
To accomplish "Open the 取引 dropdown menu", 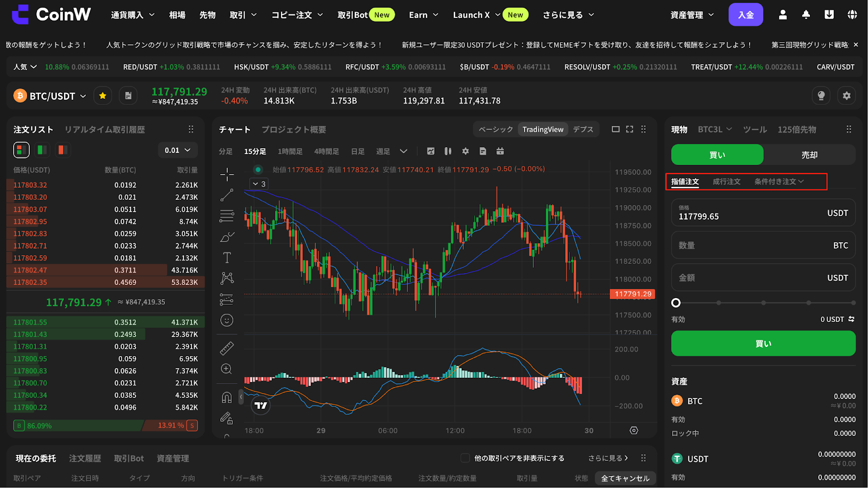I will point(244,15).
